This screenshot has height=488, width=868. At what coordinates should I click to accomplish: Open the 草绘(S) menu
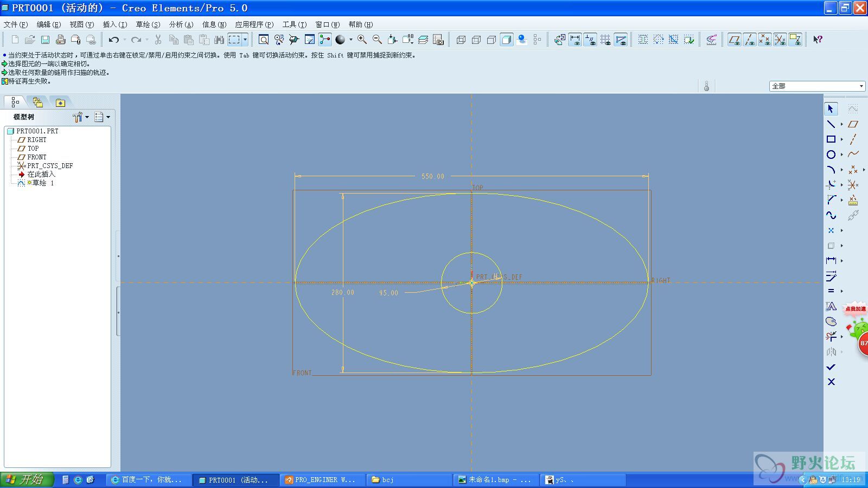coord(148,24)
